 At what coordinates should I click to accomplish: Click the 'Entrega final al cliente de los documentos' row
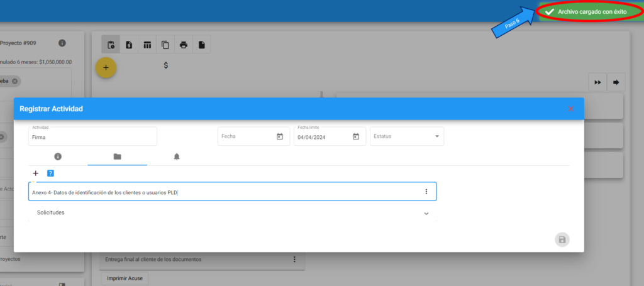[x=202, y=260]
